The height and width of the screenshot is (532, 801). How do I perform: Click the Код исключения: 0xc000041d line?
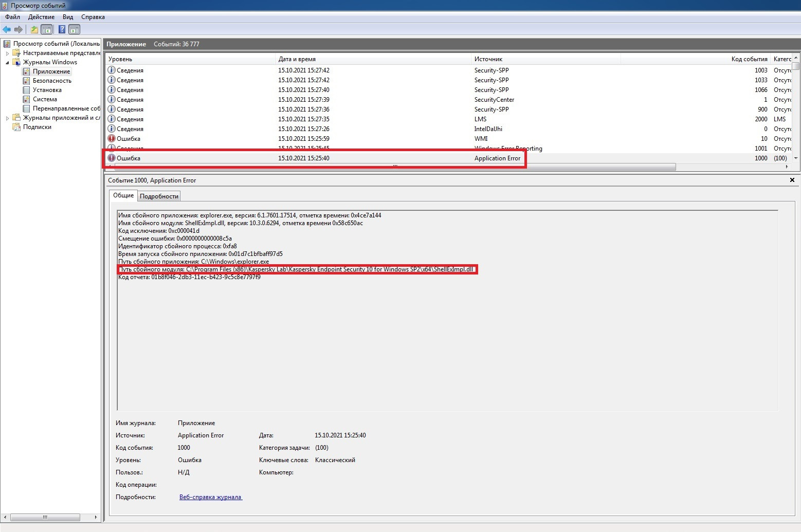pos(159,231)
